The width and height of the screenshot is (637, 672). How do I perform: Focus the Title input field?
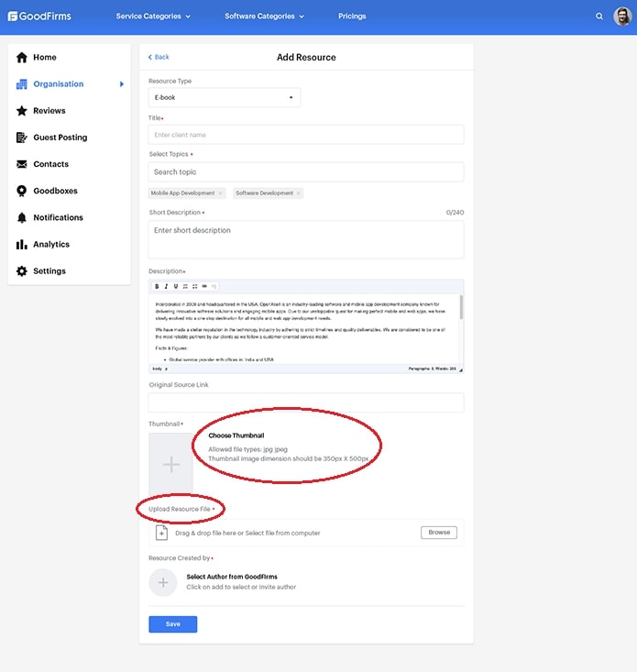(306, 135)
